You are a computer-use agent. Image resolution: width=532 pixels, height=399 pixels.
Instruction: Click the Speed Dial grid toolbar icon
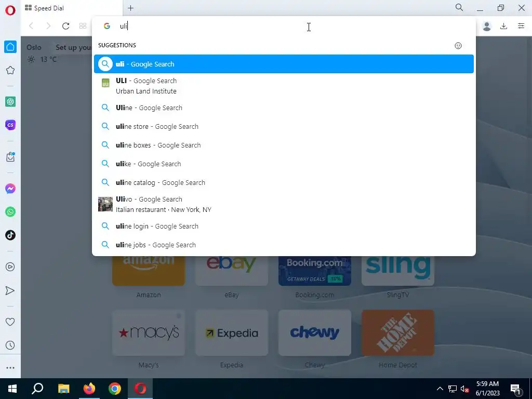point(83,26)
